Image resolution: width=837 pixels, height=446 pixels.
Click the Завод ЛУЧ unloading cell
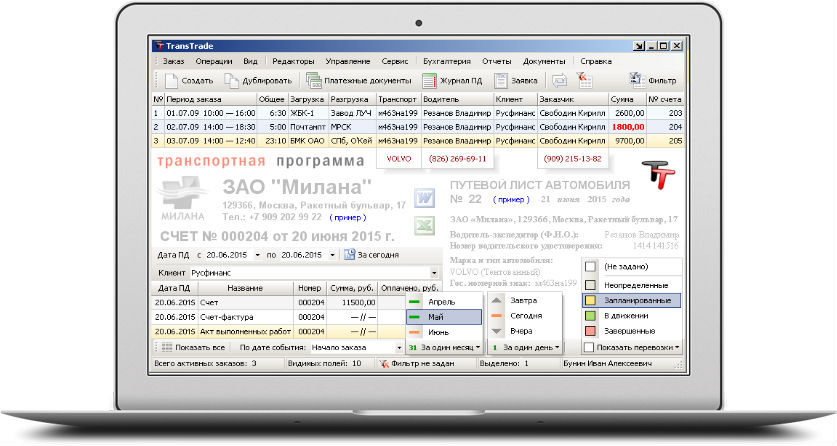tap(352, 113)
